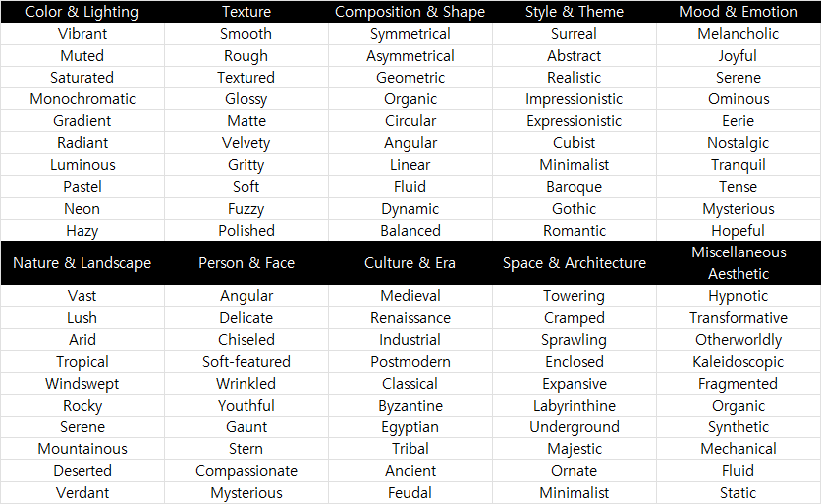
Task: Click the "Impressionistic" cell
Action: [x=575, y=99]
